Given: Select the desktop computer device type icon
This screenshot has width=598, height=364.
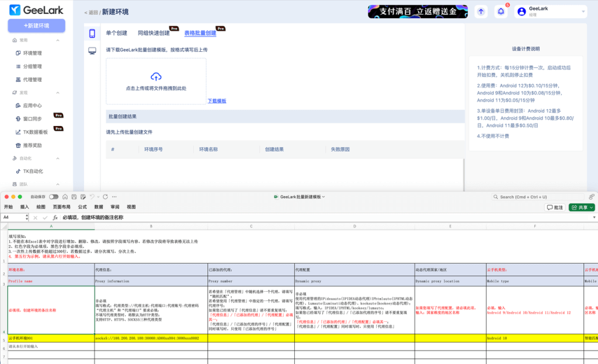Looking at the screenshot, I should pos(92,51).
